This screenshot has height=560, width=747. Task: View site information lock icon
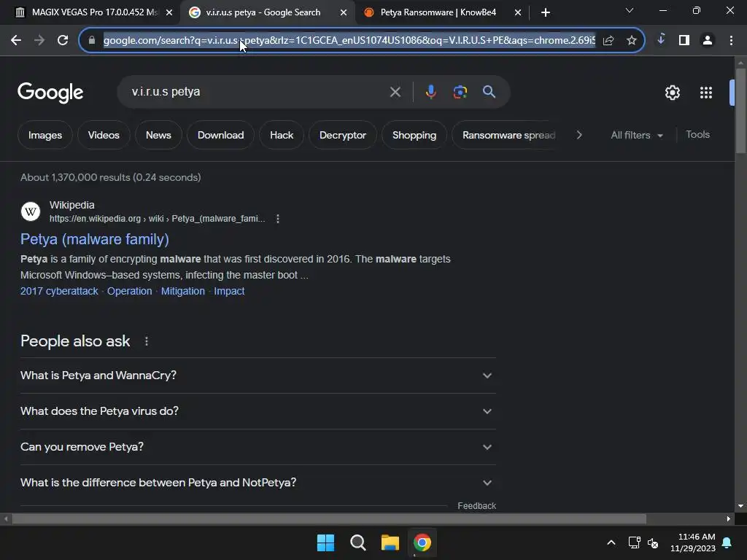click(x=92, y=41)
